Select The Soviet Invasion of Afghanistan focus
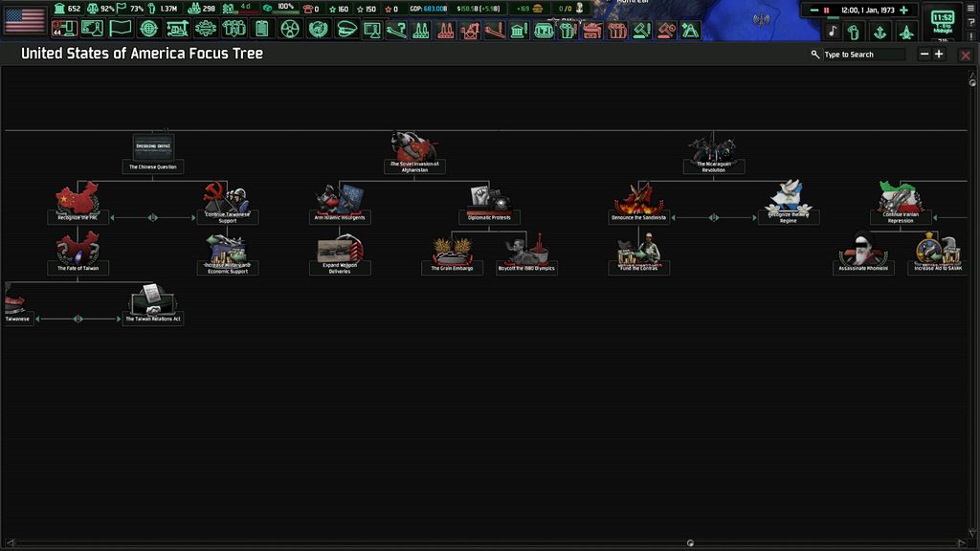 (x=414, y=152)
